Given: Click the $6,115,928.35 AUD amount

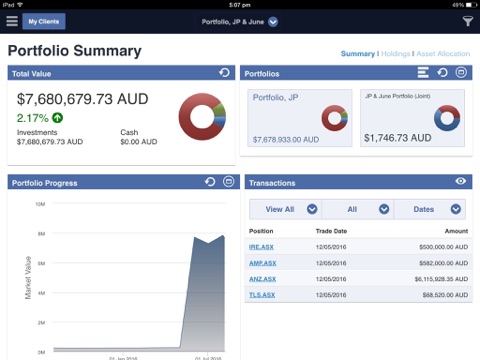Looking at the screenshot, I should (x=441, y=279).
